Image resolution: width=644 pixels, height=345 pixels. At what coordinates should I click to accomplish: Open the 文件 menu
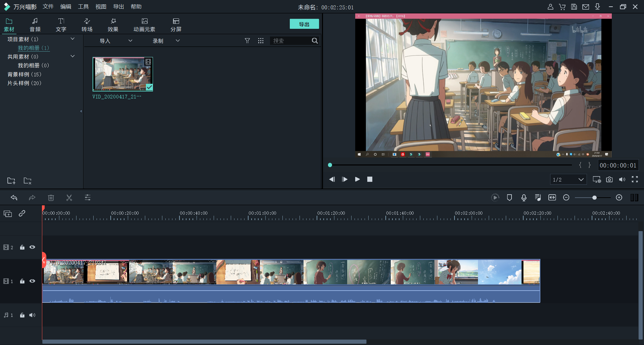[x=48, y=7]
